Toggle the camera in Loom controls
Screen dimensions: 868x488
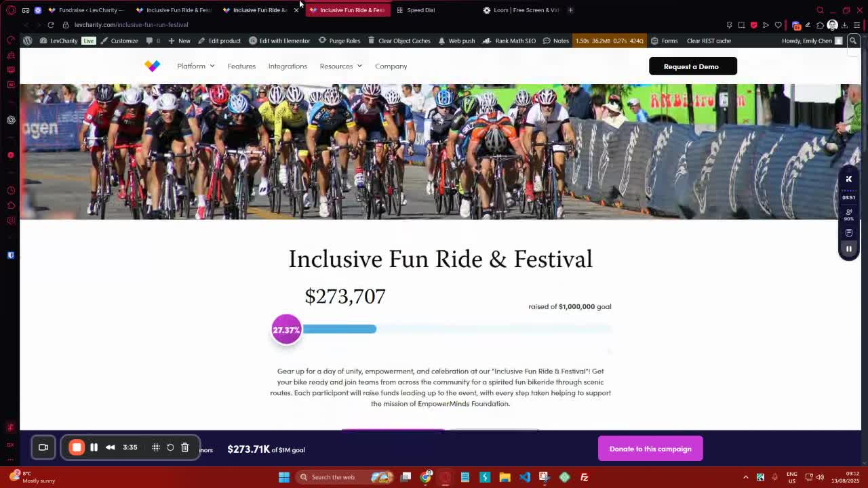point(43,447)
